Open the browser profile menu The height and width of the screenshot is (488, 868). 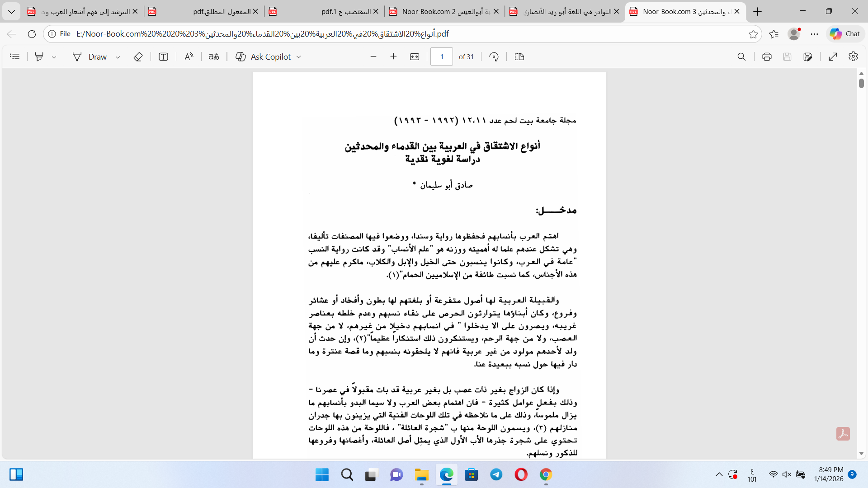tap(794, 34)
